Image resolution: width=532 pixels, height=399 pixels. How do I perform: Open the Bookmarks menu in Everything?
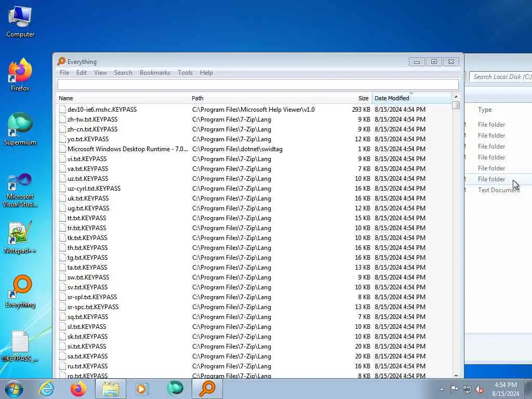pyautogui.click(x=155, y=73)
